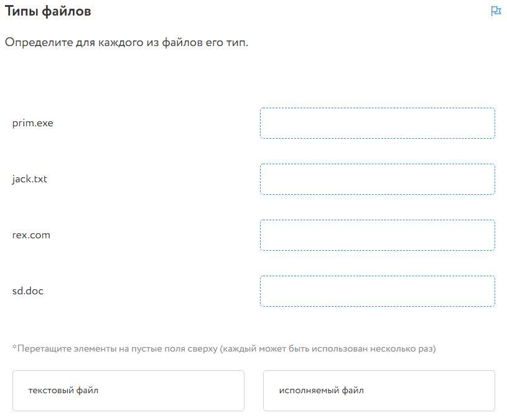Screen dimensions: 507x420
Task: Click the prim.exe file name
Action: click(33, 123)
